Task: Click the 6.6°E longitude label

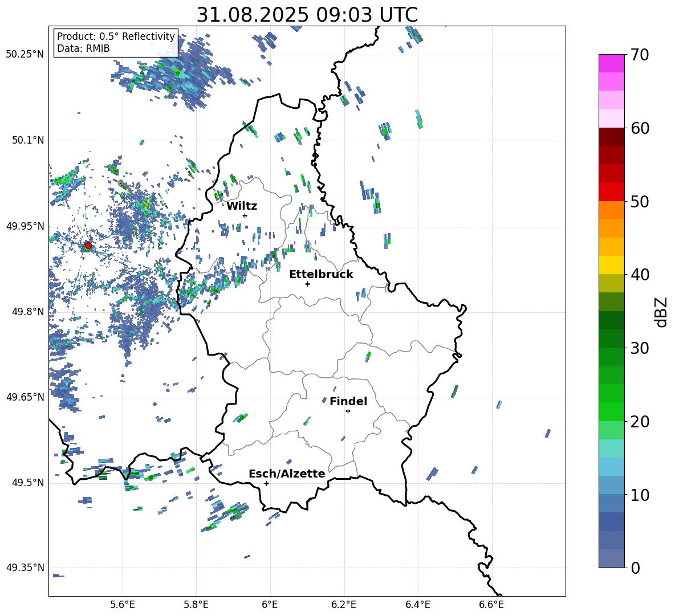Action: click(491, 605)
